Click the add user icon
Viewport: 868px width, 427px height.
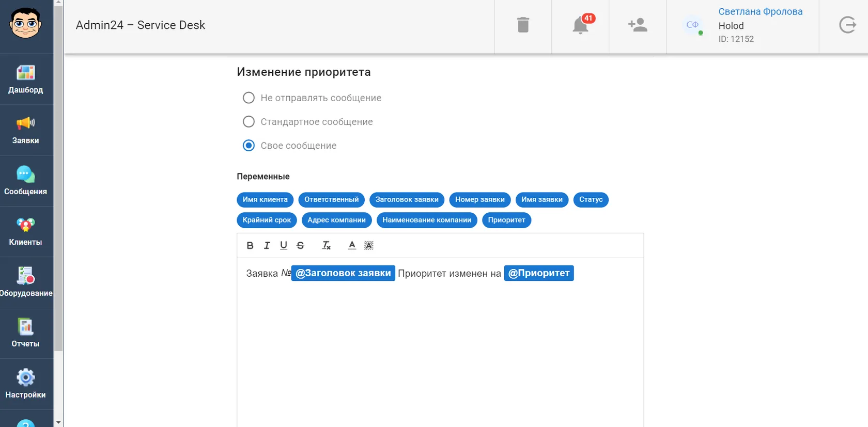click(638, 25)
